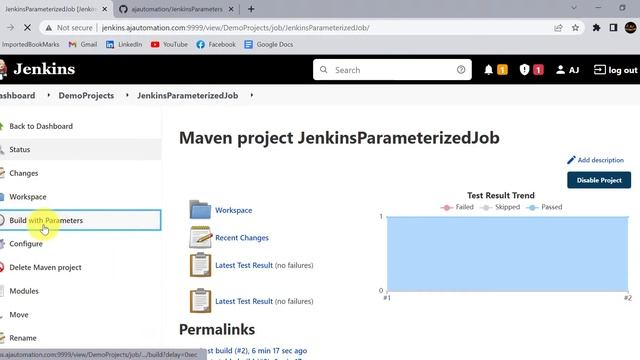Open the second Latest Test Result link

(x=244, y=301)
